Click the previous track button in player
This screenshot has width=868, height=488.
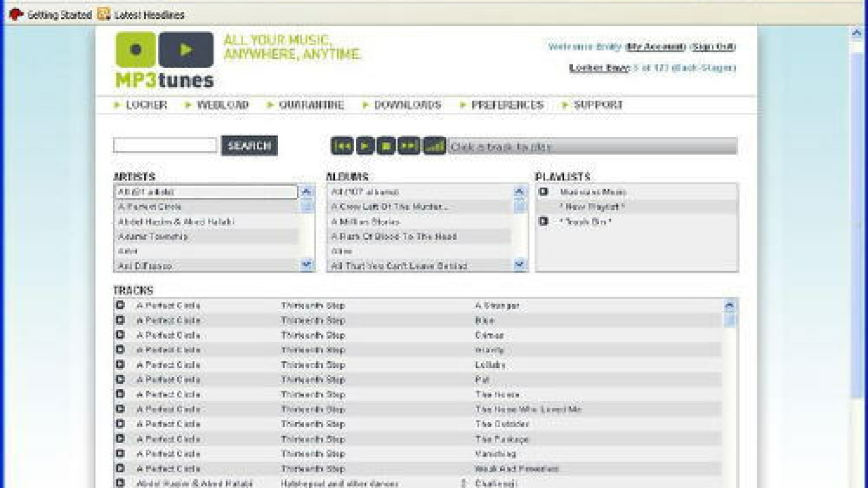342,146
